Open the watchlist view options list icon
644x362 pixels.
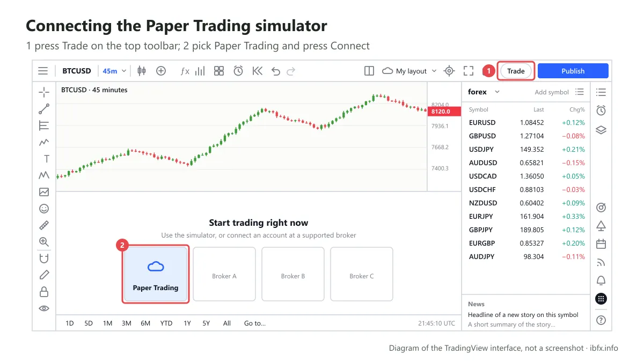tap(580, 92)
